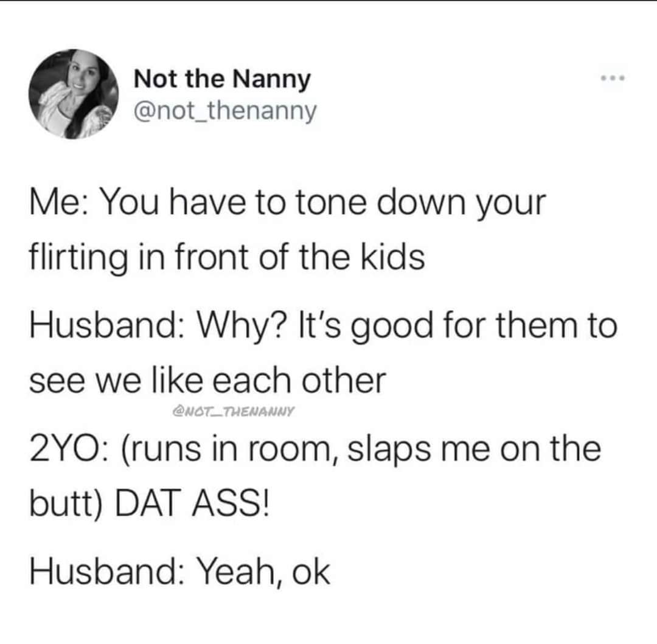Open the Not the Nanny display name
Image resolution: width=657 pixels, height=644 pixels.
pyautogui.click(x=222, y=79)
